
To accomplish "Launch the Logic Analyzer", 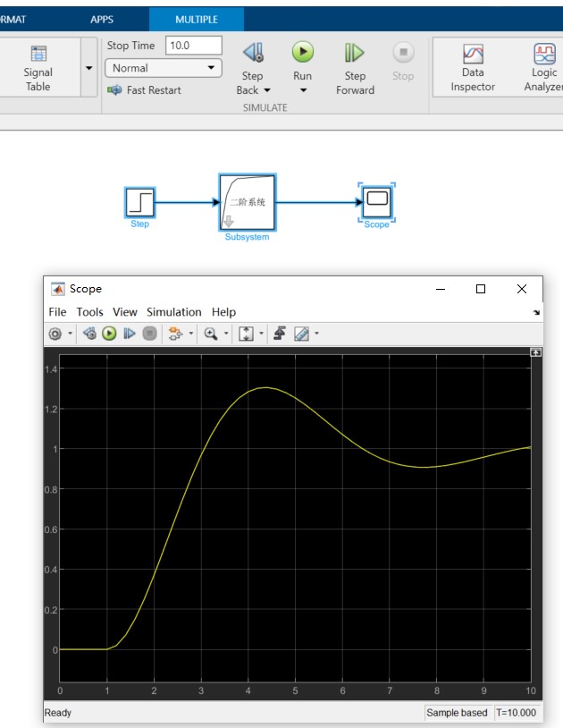I will (543, 68).
